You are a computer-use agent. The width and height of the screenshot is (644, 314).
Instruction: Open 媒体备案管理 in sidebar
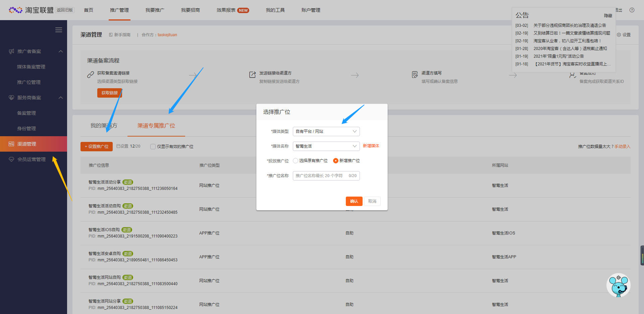tap(31, 67)
